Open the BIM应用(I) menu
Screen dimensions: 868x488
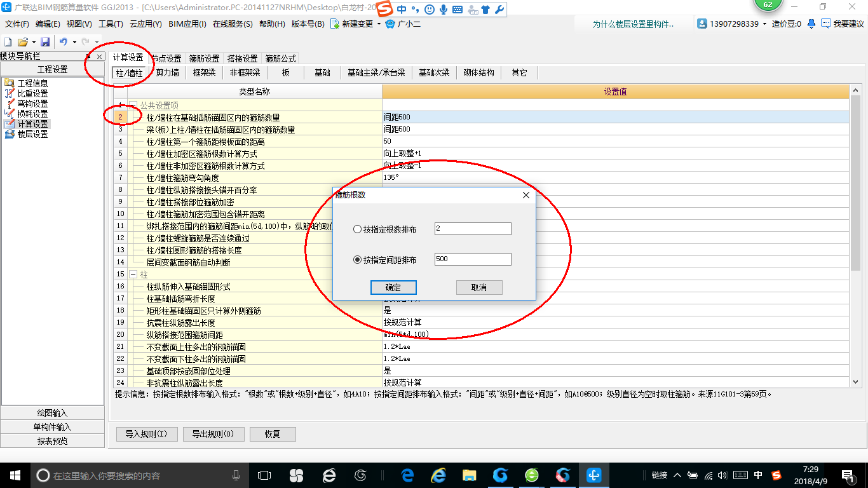pos(187,24)
